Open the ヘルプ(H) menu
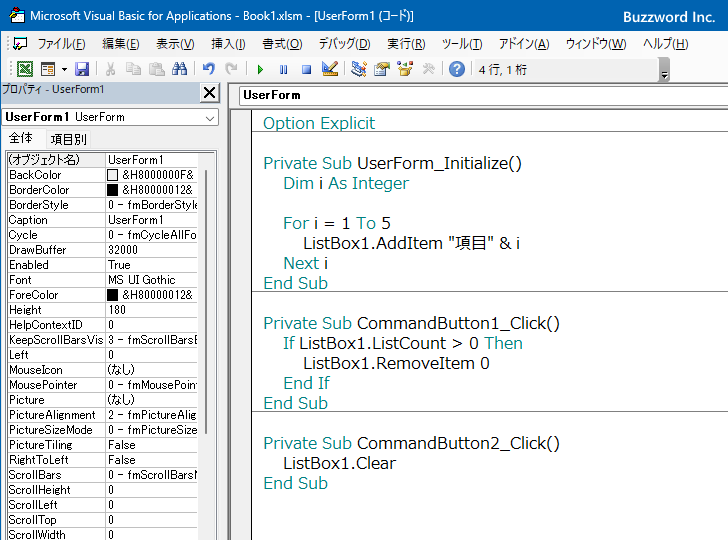 coord(665,44)
